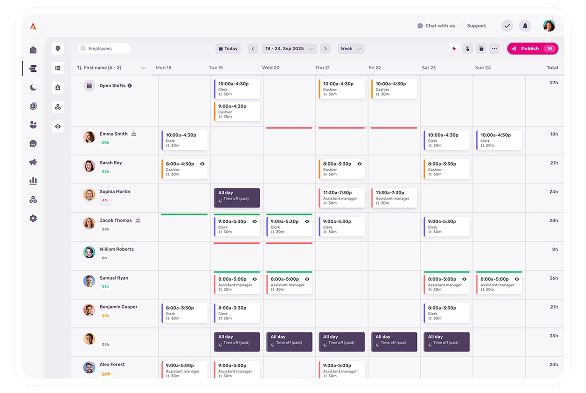Click the Mon 18 column header
This screenshot has height=393, width=586.
coord(163,68)
